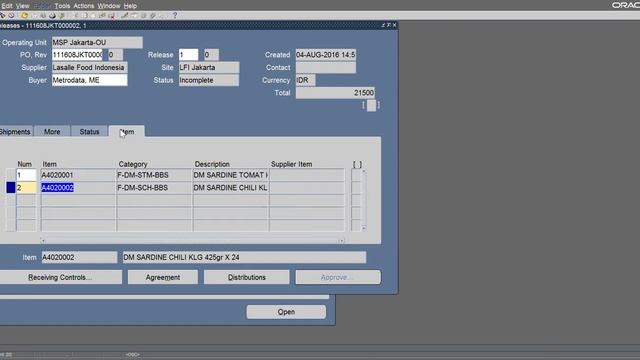Image resolution: width=640 pixels, height=360 pixels.
Task: Click the Supplier field Lasalle Food Indonesia
Action: point(89,67)
